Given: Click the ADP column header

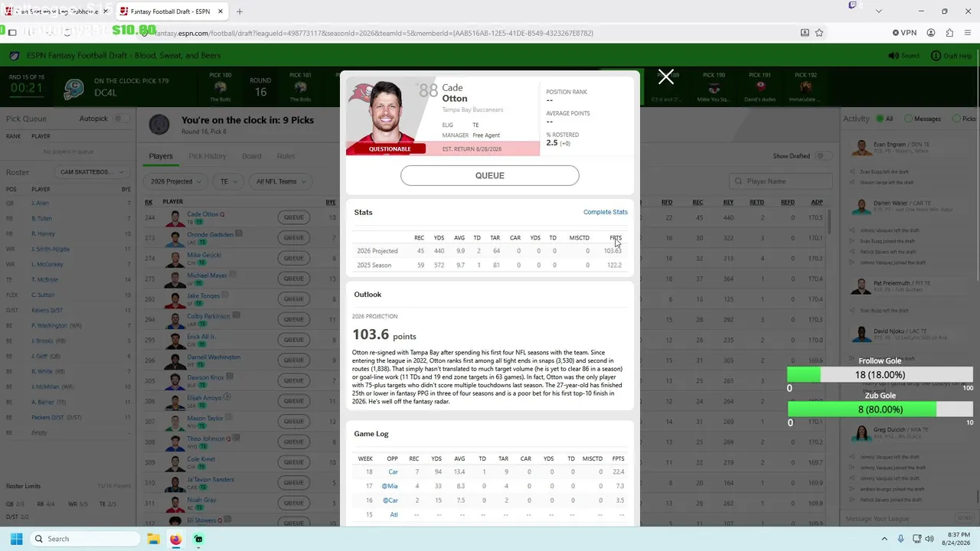Looking at the screenshot, I should (817, 202).
